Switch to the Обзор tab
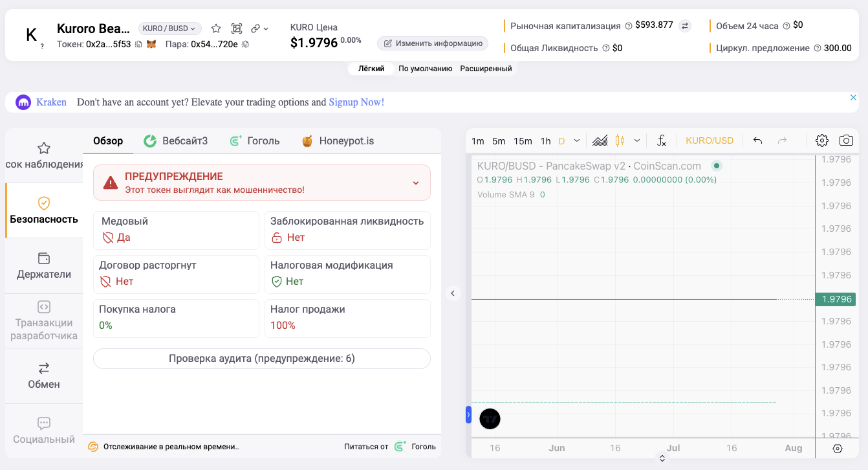 pyautogui.click(x=108, y=140)
